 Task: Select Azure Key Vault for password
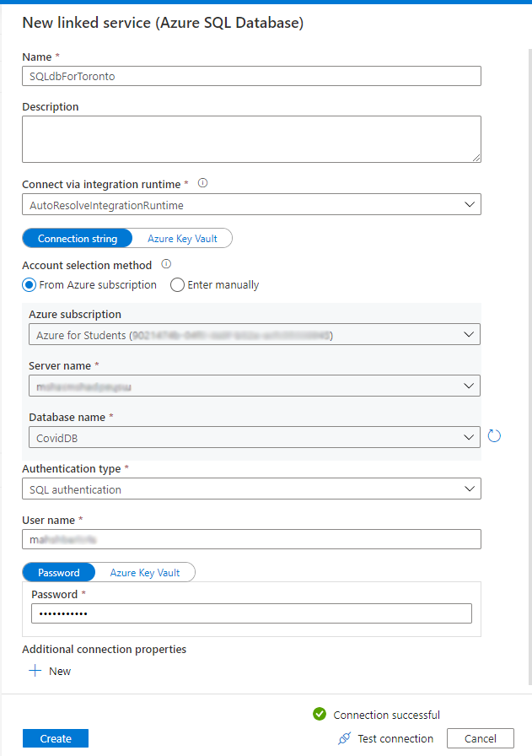coord(144,573)
